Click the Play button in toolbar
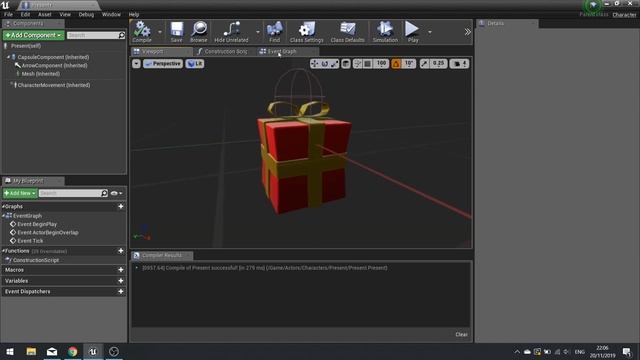Screen dimensions: 640x360 pyautogui.click(x=413, y=31)
